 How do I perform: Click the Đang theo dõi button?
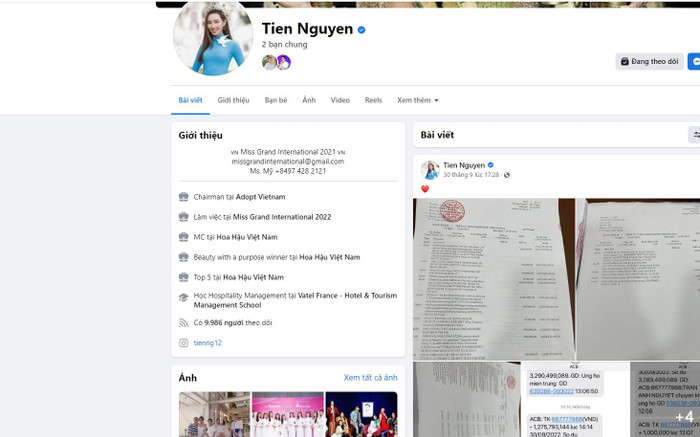(x=649, y=61)
